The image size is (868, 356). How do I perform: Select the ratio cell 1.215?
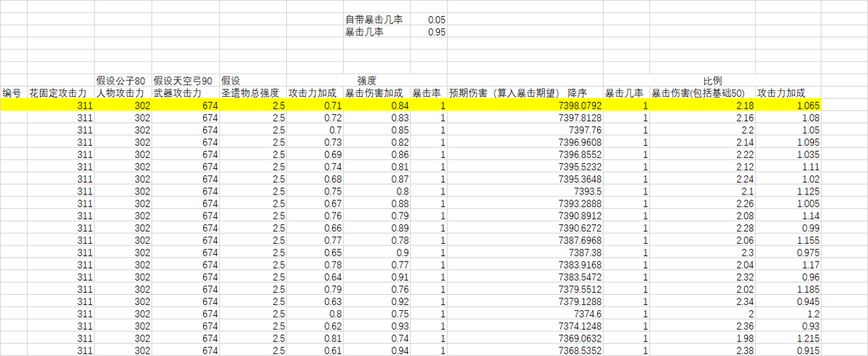(789, 337)
